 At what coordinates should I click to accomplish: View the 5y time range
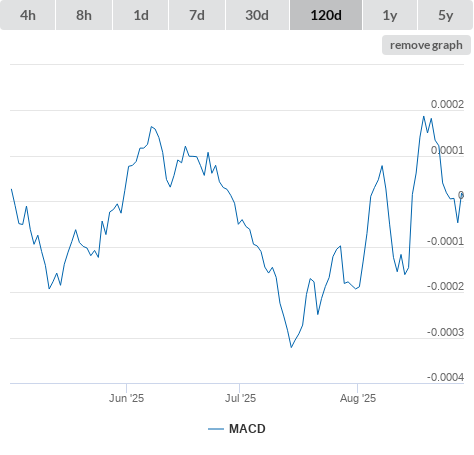tap(445, 15)
